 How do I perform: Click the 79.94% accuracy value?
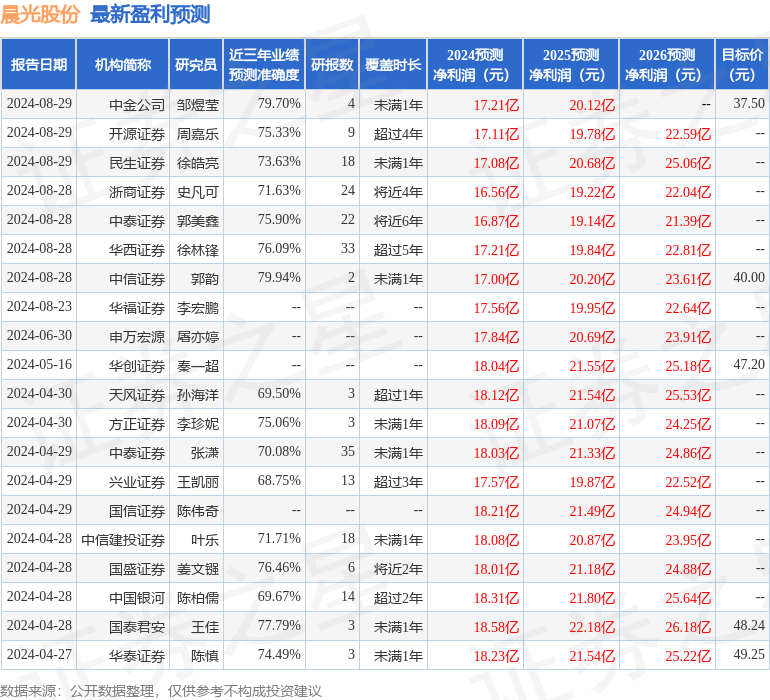(279, 278)
